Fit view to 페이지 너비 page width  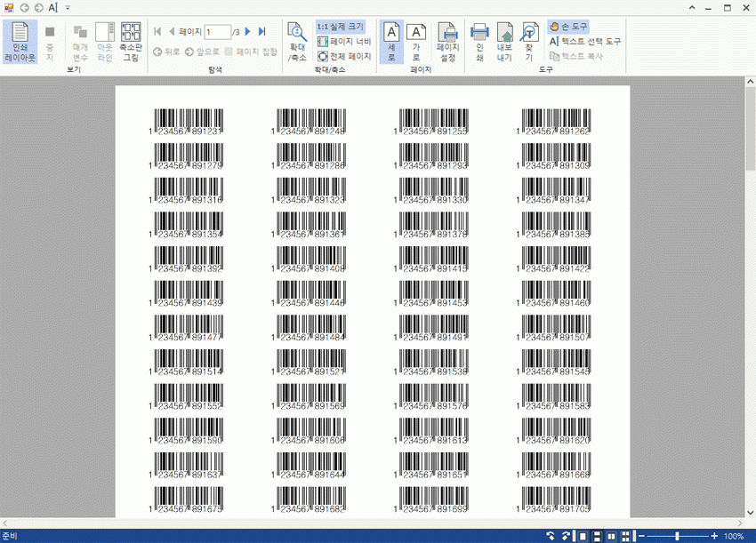click(x=344, y=42)
